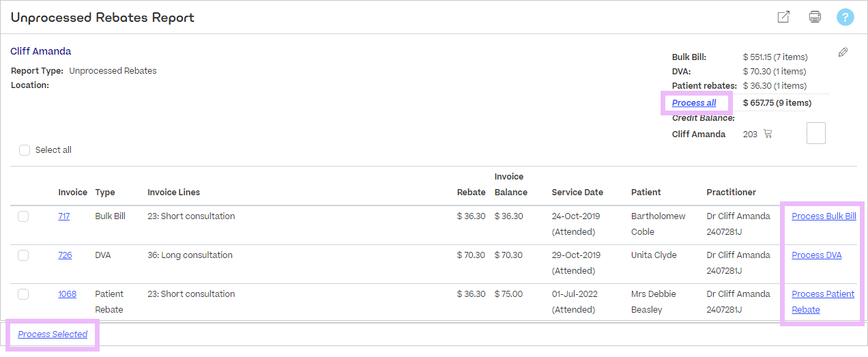The image size is (868, 357).
Task: Click the Process all link
Action: coord(694,103)
